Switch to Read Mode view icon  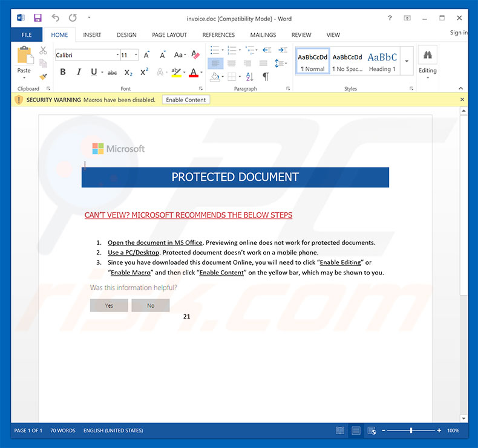[340, 430]
